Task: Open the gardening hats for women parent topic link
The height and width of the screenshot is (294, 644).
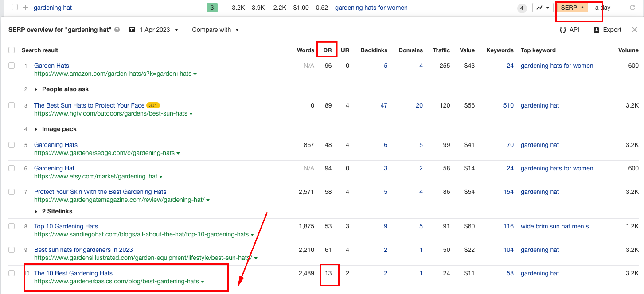Action: point(371,8)
